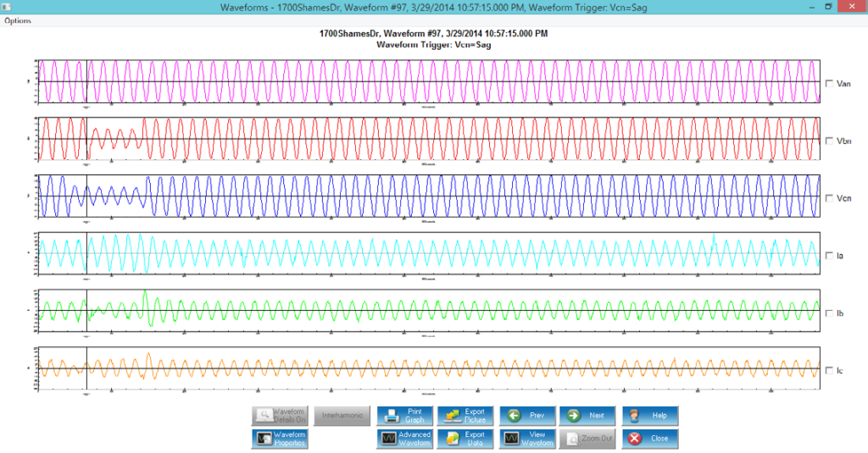Click the sag region in Vbn waveform
868x453 pixels.
(x=114, y=139)
